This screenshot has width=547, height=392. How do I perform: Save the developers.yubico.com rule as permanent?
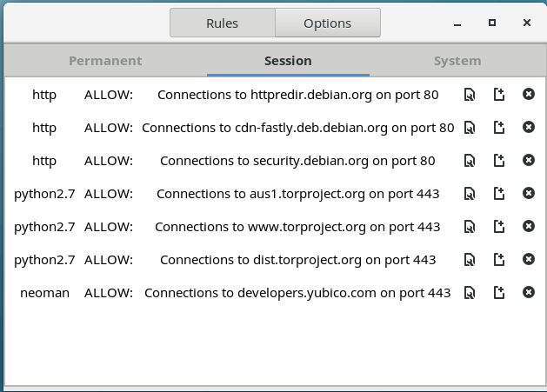tap(499, 293)
